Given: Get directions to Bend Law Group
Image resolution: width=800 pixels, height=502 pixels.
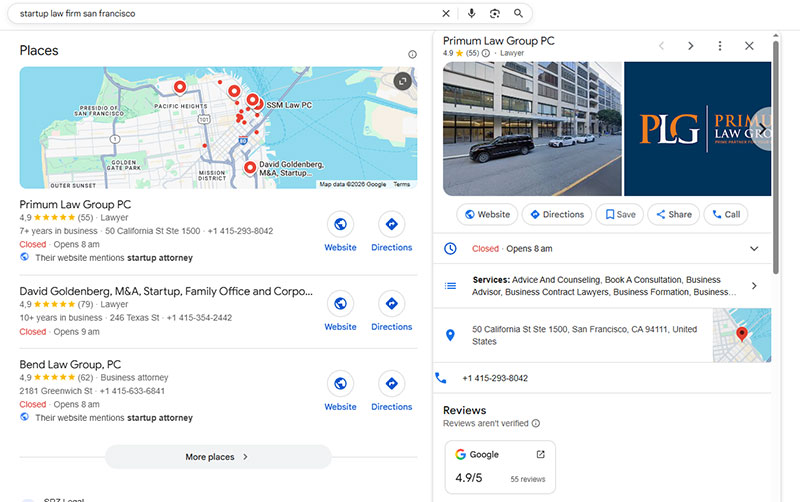Looking at the screenshot, I should tap(391, 384).
